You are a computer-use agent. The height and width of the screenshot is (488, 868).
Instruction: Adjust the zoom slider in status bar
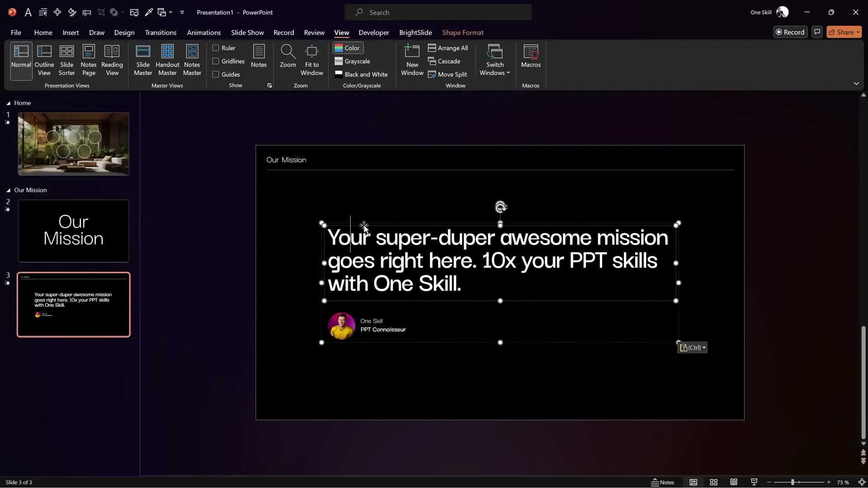click(793, 482)
